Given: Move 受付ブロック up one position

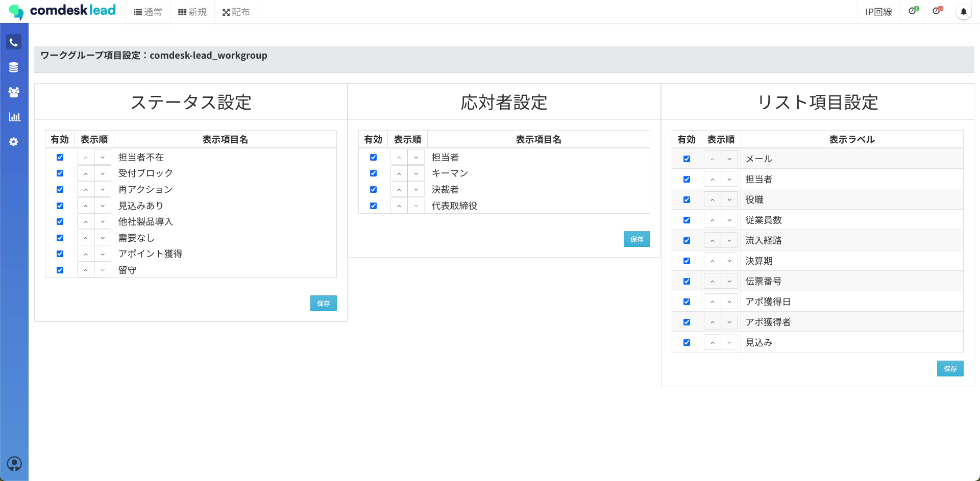Looking at the screenshot, I should click(86, 173).
